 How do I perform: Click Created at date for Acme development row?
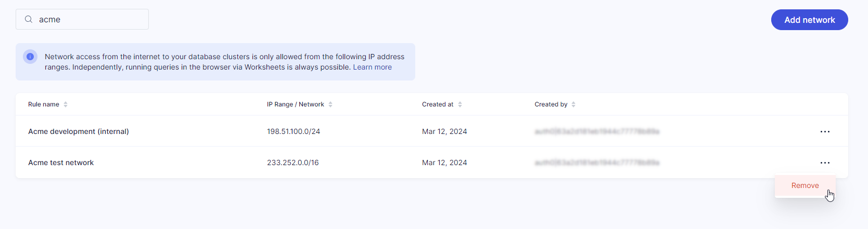tap(444, 131)
